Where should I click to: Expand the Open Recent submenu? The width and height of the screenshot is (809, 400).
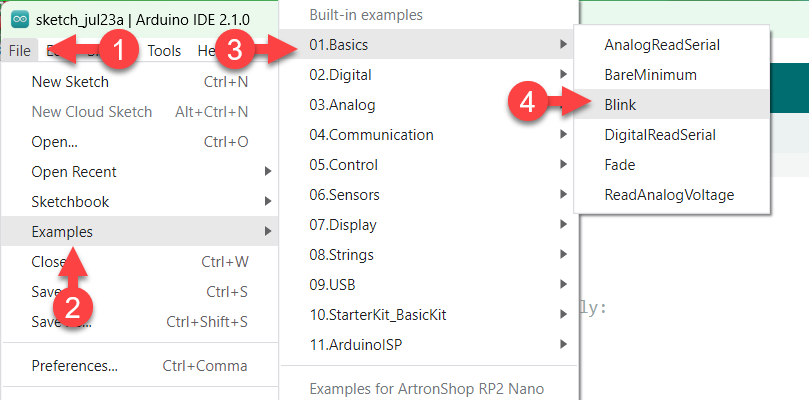[x=74, y=172]
